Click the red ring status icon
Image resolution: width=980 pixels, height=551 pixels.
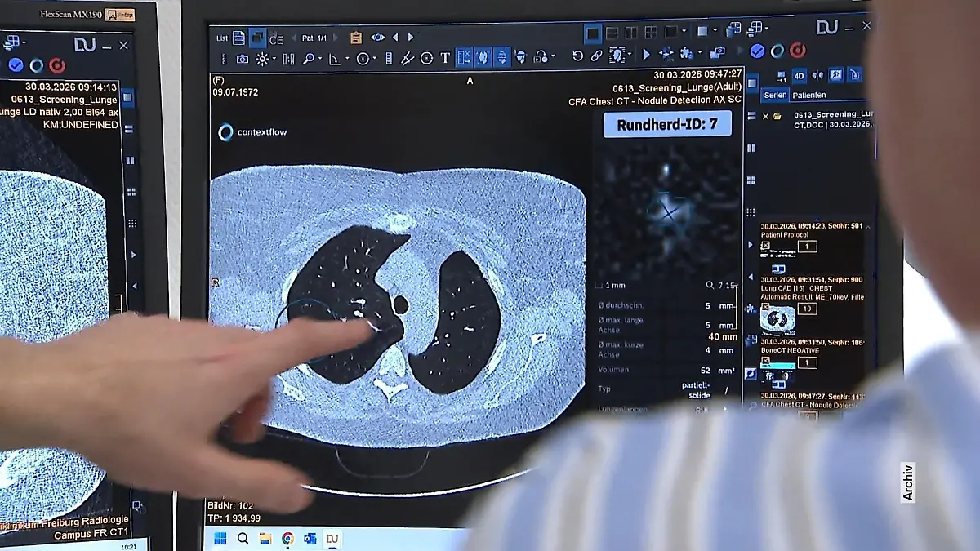(x=798, y=50)
